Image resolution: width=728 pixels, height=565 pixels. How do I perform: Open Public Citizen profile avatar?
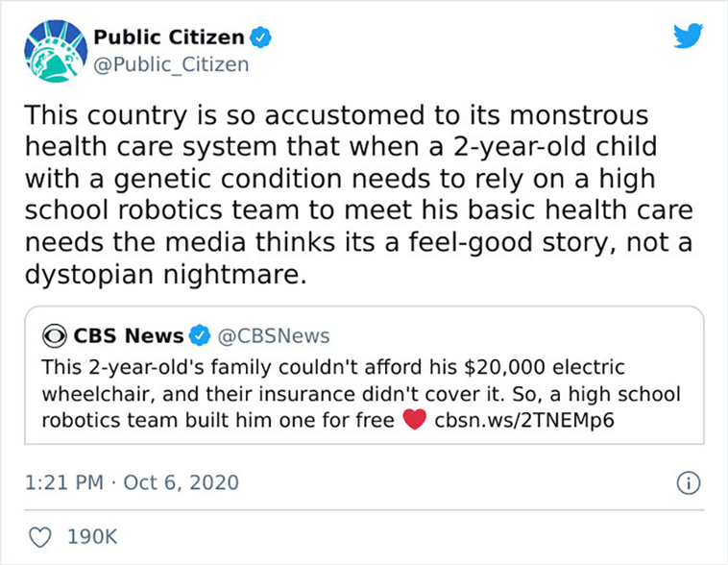56,51
